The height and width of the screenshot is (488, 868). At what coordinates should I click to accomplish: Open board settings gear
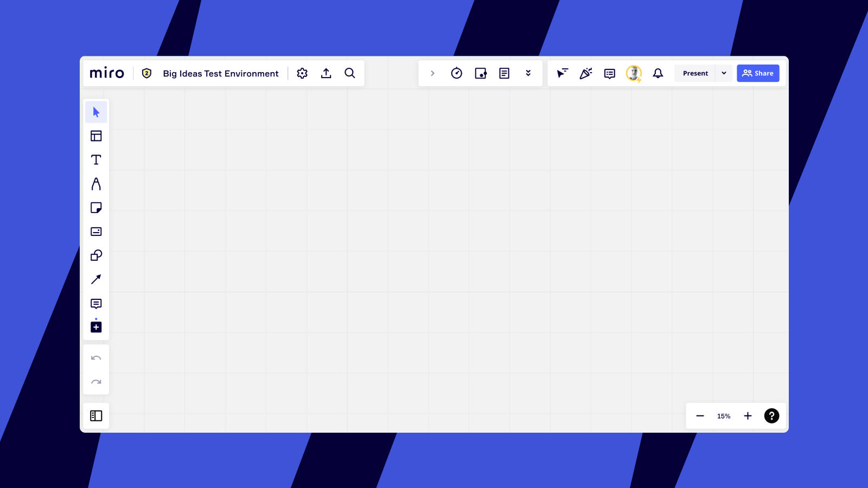pos(302,73)
